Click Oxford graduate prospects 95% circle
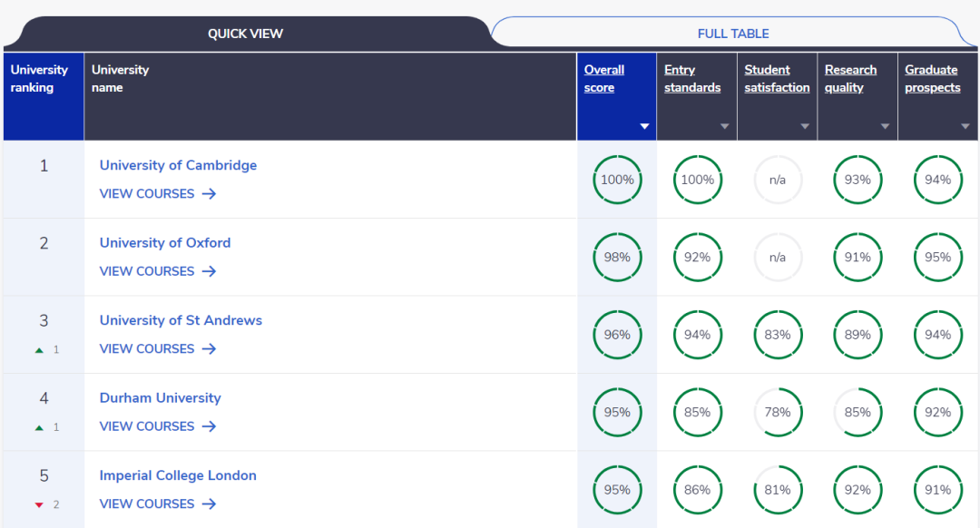The width and height of the screenshot is (980, 528). click(x=938, y=257)
